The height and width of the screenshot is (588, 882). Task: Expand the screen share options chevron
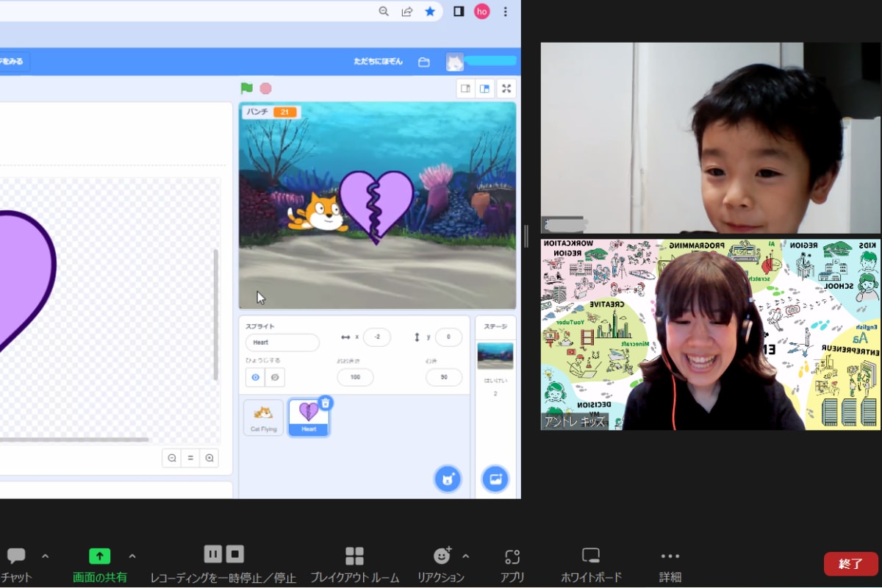(x=132, y=556)
